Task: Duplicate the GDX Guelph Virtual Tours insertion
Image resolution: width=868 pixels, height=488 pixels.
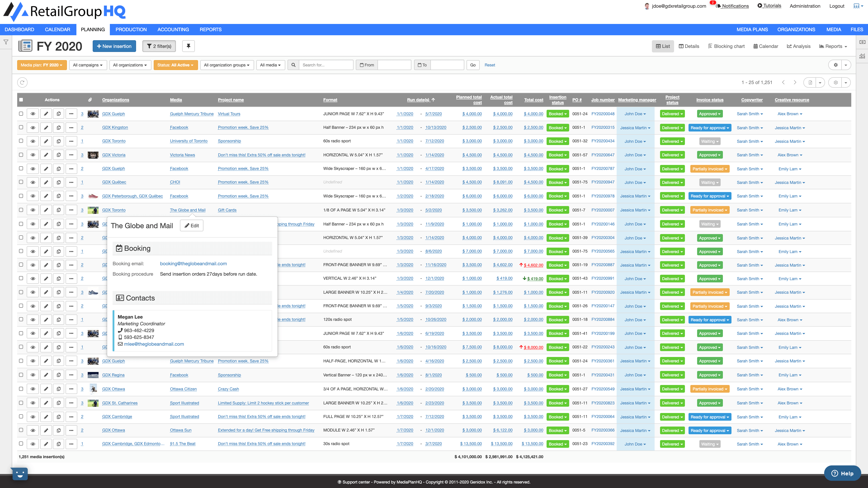Action: (59, 114)
